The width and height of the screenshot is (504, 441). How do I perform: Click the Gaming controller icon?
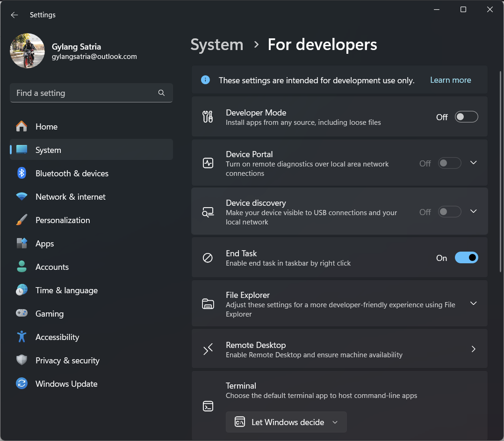tap(22, 313)
